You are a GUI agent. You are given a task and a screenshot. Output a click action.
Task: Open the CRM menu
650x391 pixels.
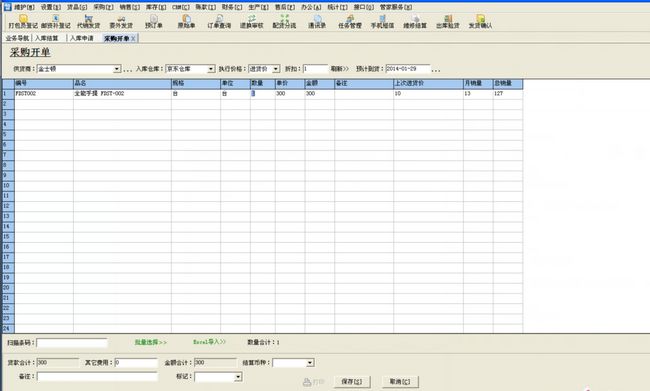[181, 7]
